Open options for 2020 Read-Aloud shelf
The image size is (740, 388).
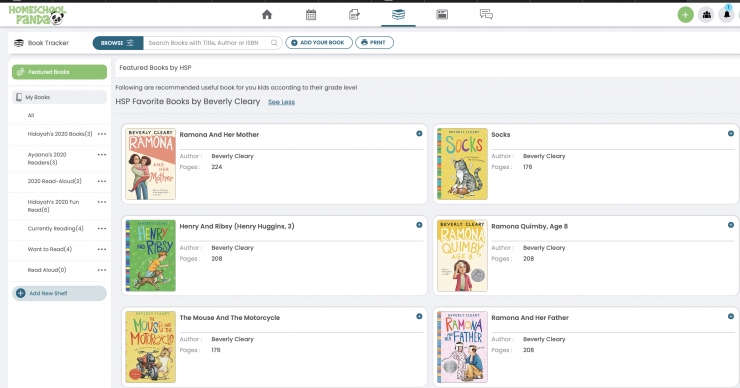102,181
